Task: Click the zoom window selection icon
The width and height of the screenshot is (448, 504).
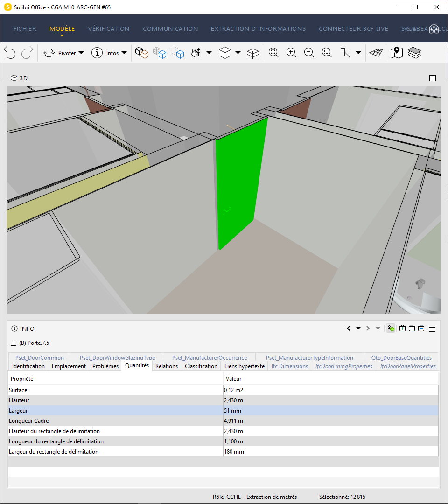Action: 327,52
